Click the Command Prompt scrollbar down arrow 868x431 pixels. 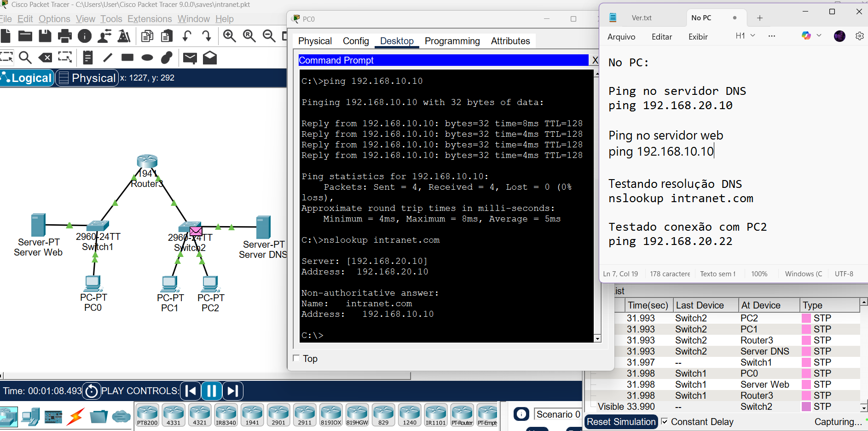(597, 339)
